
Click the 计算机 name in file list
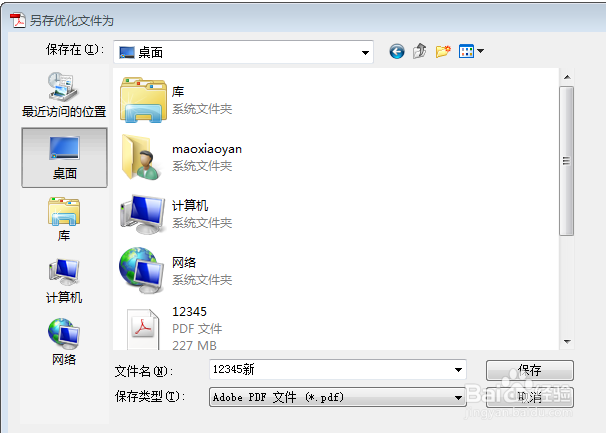pos(190,206)
